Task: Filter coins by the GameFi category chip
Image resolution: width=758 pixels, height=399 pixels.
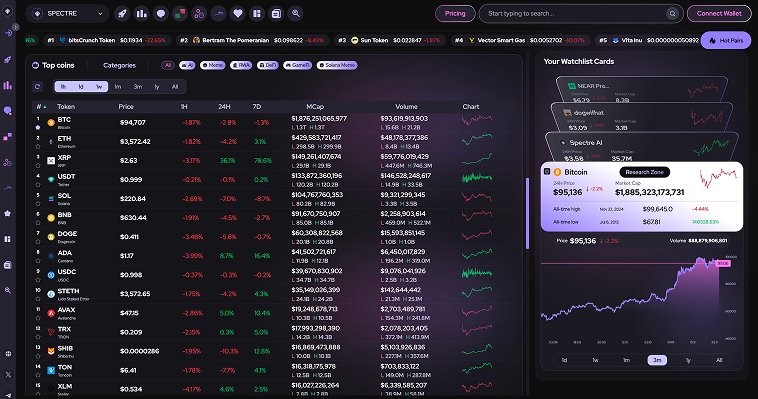Action: [x=297, y=65]
